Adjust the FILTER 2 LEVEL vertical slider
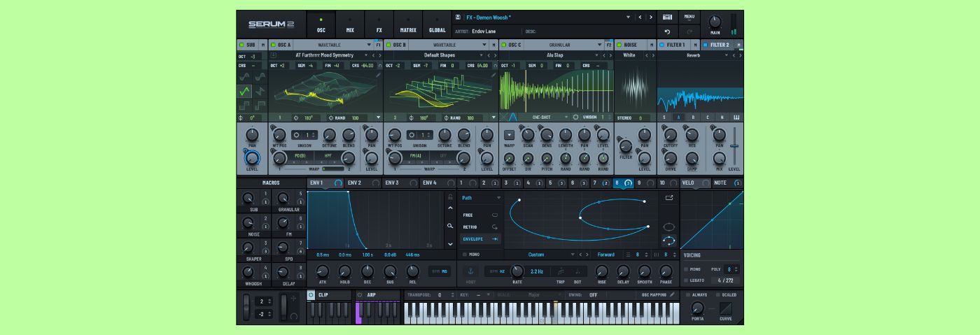This screenshot has height=335, width=980. (734, 145)
